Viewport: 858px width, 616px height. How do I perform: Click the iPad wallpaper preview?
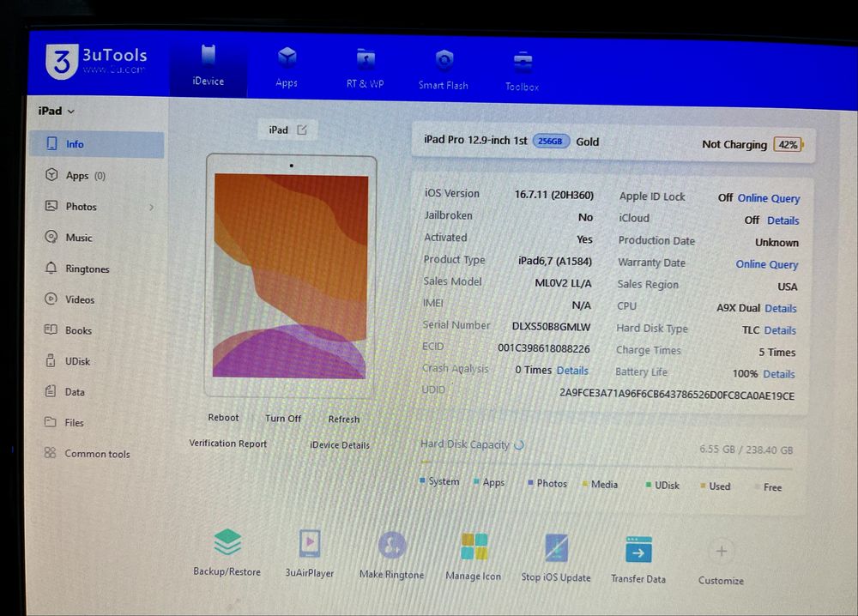(291, 276)
